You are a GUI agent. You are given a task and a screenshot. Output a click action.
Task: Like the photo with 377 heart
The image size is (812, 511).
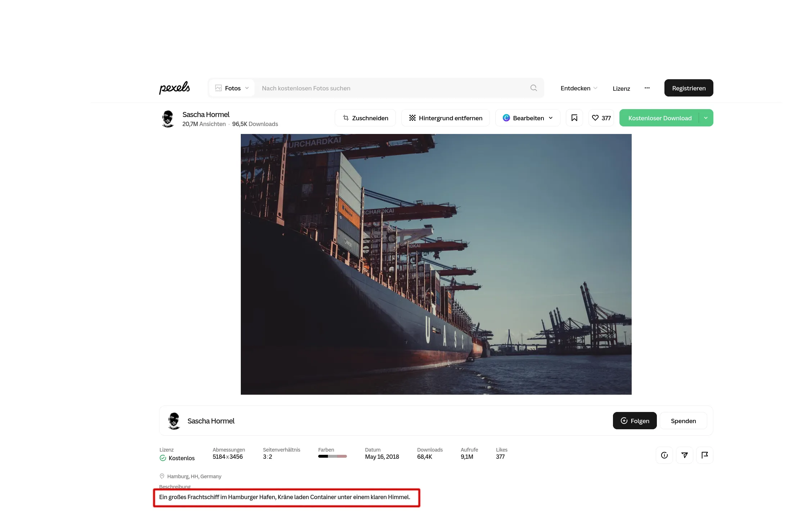(601, 118)
